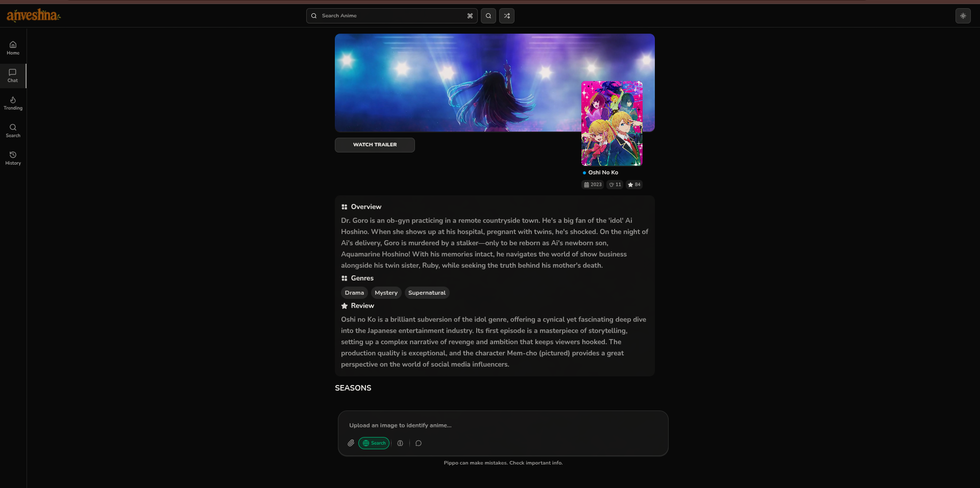
Task: Open watch History from the sidebar
Action: click(13, 158)
